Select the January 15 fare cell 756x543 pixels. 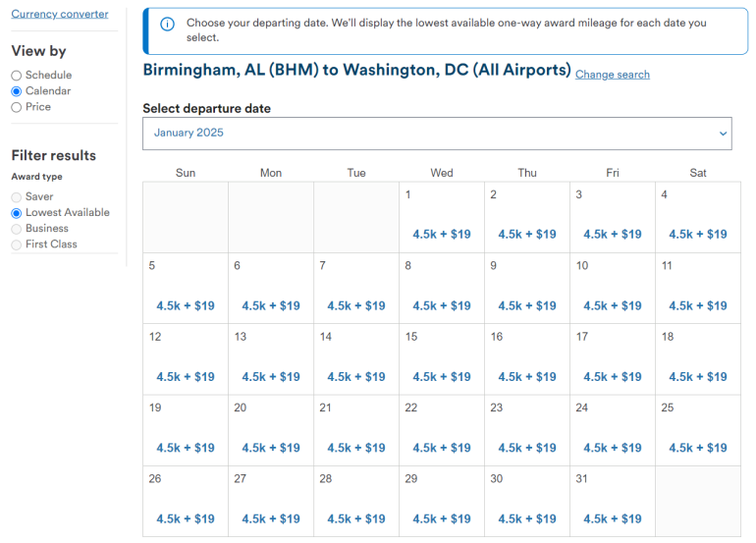click(442, 359)
